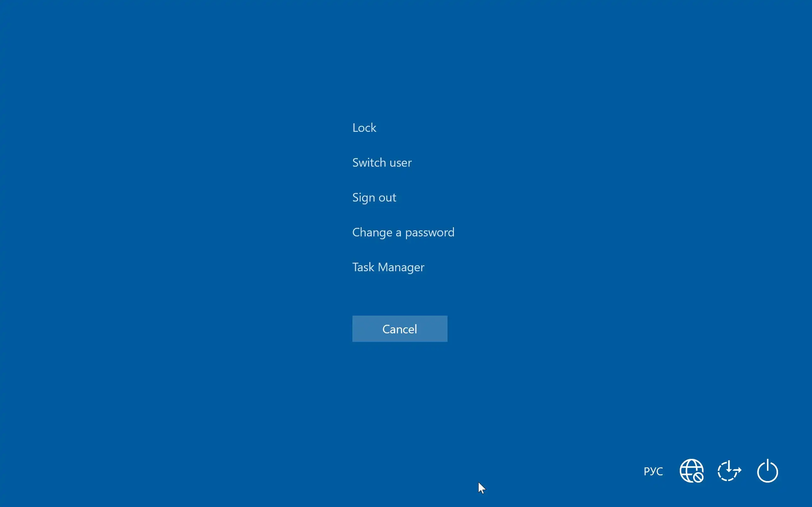812x507 pixels.
Task: View the disconnected internet status icon
Action: (x=691, y=471)
